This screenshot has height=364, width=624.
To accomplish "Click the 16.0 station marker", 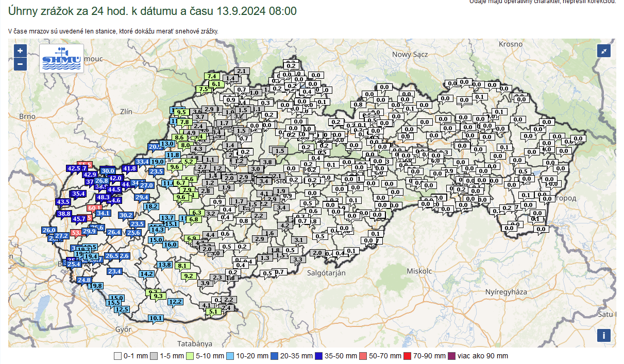I will (x=171, y=245).
